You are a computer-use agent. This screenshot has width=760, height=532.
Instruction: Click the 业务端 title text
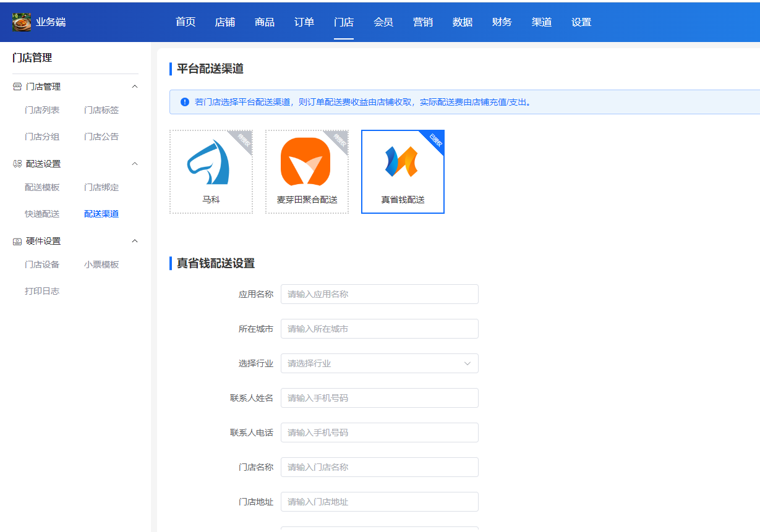click(x=51, y=22)
